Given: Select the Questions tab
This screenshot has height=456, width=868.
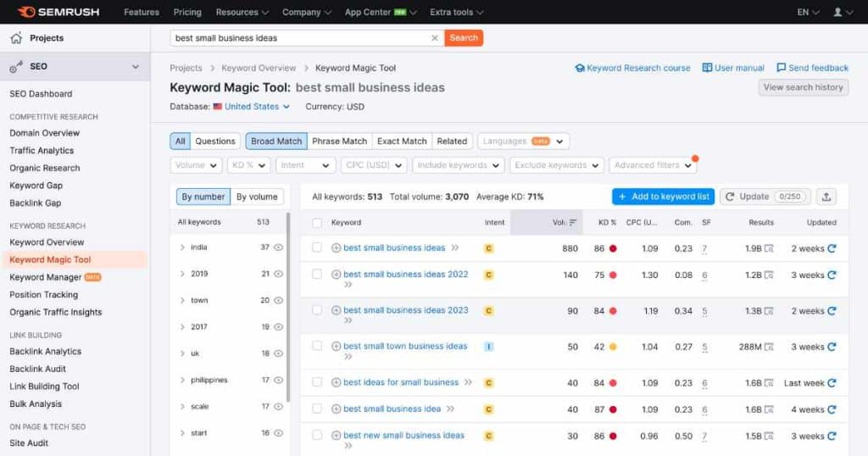Looking at the screenshot, I should point(215,141).
